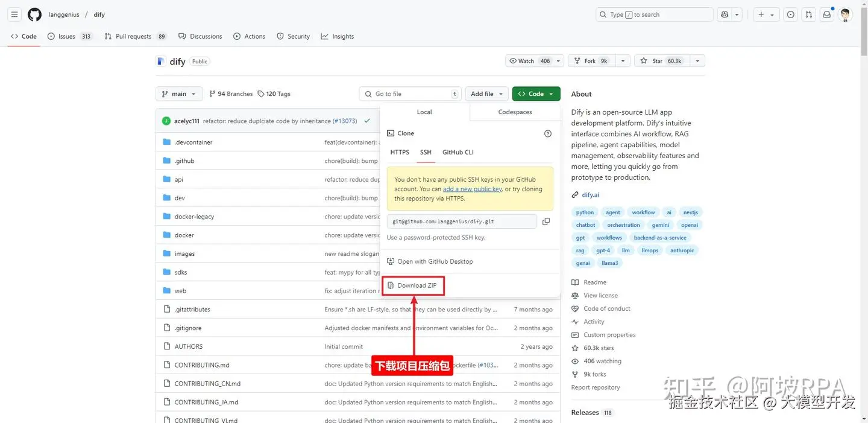Screen dimensions: 868x423
Task: Open the Add file dropdown
Action: click(x=486, y=94)
